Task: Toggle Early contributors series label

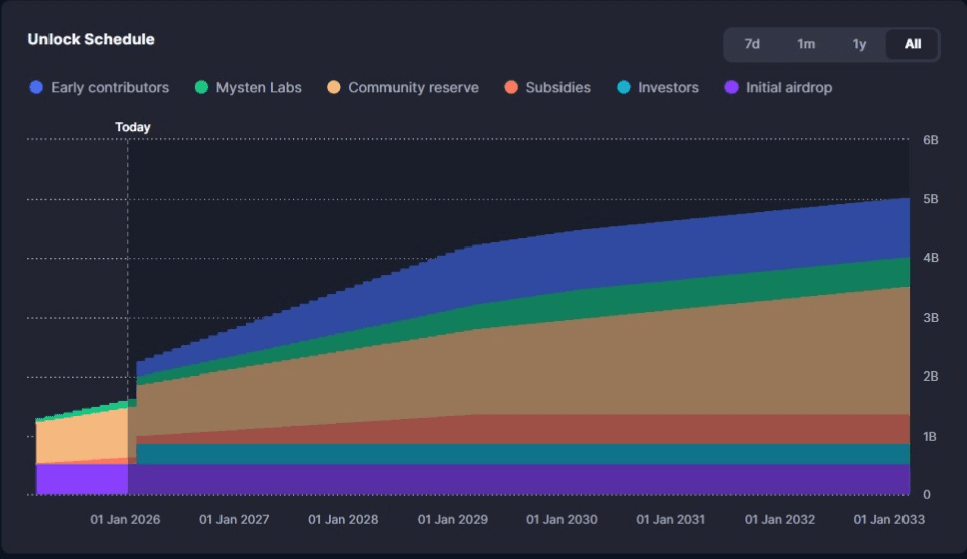Action: click(110, 88)
